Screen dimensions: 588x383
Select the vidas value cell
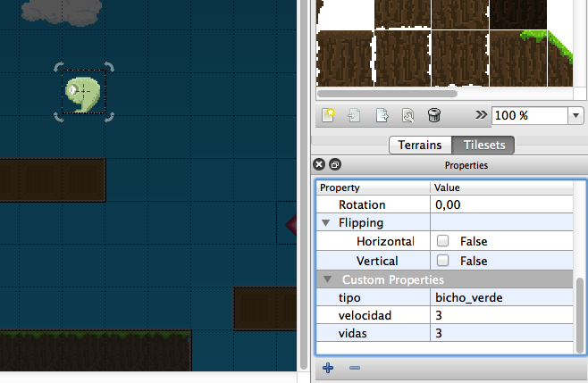pos(501,333)
